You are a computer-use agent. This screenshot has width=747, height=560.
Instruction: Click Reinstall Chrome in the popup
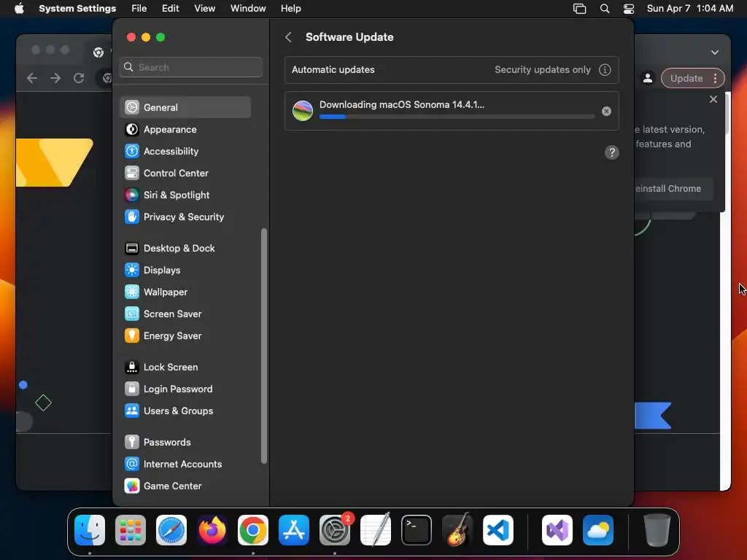(x=673, y=189)
